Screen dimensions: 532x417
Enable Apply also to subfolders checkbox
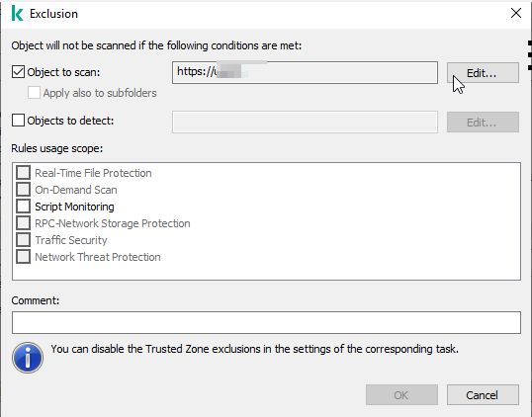34,93
